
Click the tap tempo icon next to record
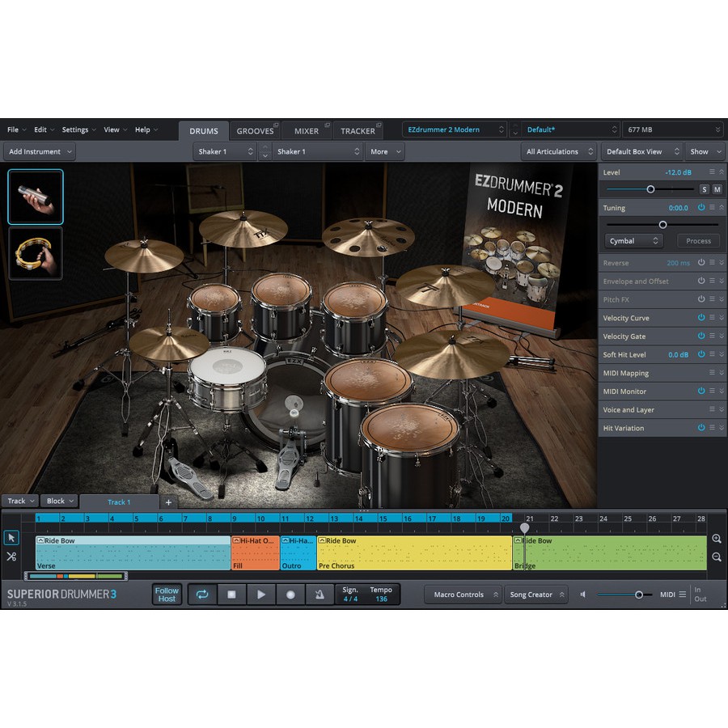(320, 595)
